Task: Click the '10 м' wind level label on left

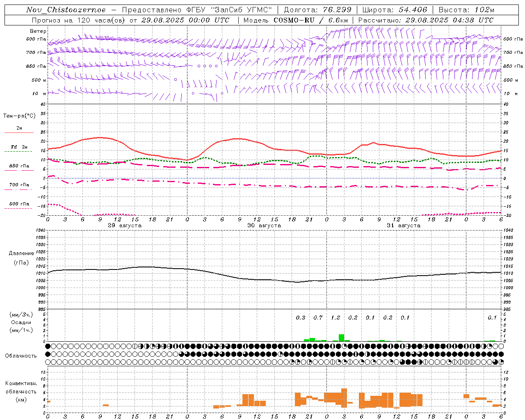Action: pos(39,94)
